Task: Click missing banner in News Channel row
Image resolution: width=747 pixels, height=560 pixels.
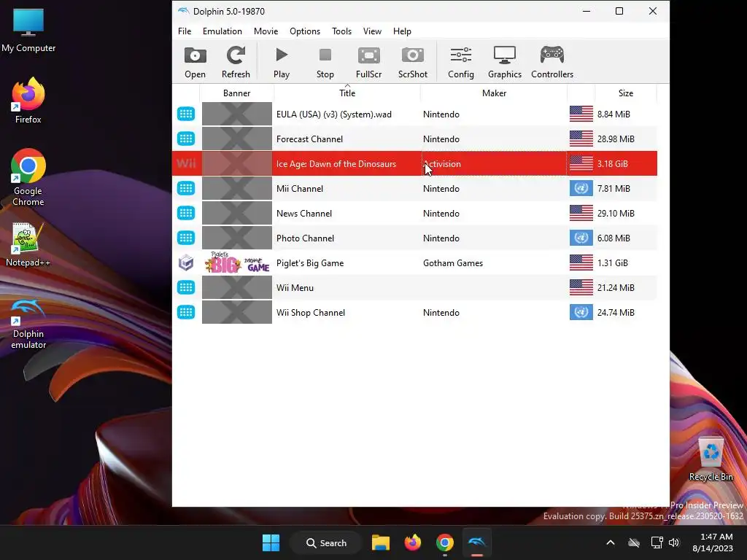Action: tap(237, 214)
